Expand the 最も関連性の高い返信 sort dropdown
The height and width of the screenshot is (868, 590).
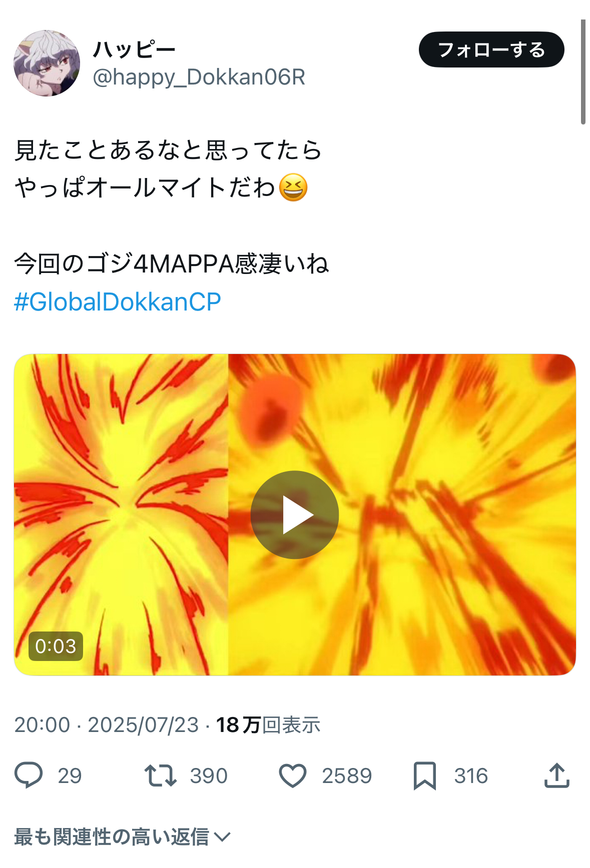pos(122,836)
